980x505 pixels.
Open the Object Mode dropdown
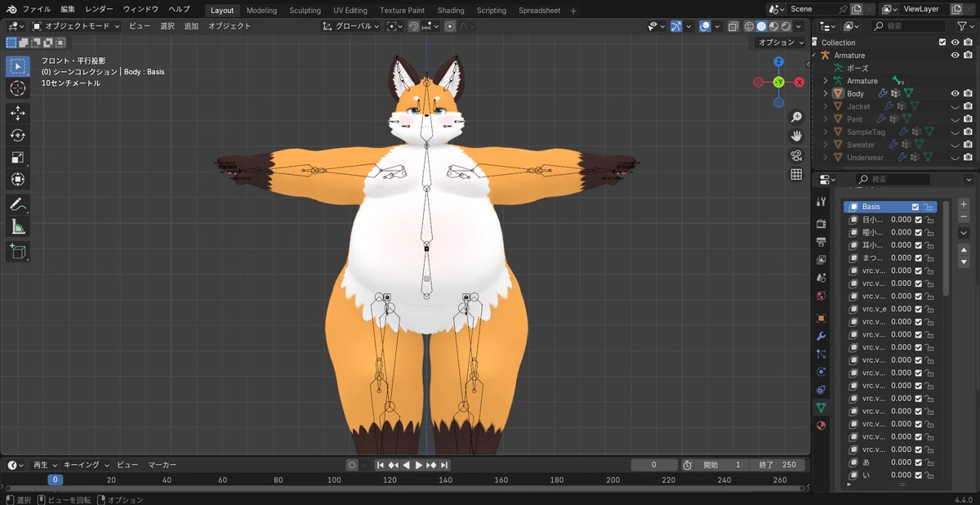[76, 26]
